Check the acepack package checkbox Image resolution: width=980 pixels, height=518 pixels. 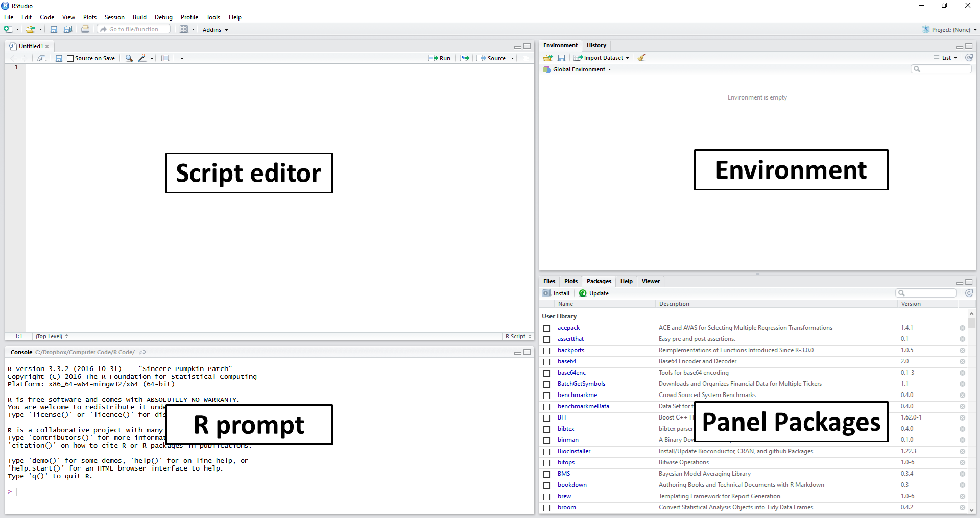pos(547,328)
